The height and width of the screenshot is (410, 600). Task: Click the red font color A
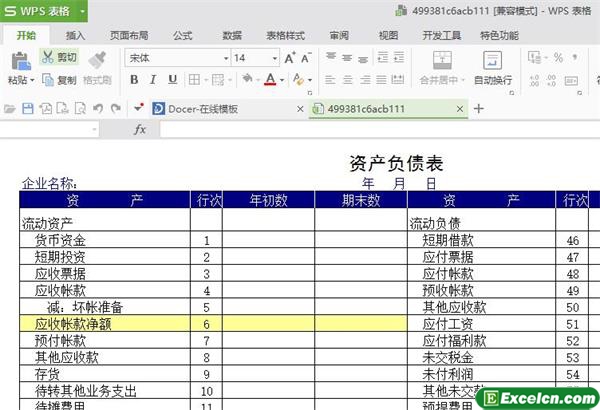pos(270,79)
